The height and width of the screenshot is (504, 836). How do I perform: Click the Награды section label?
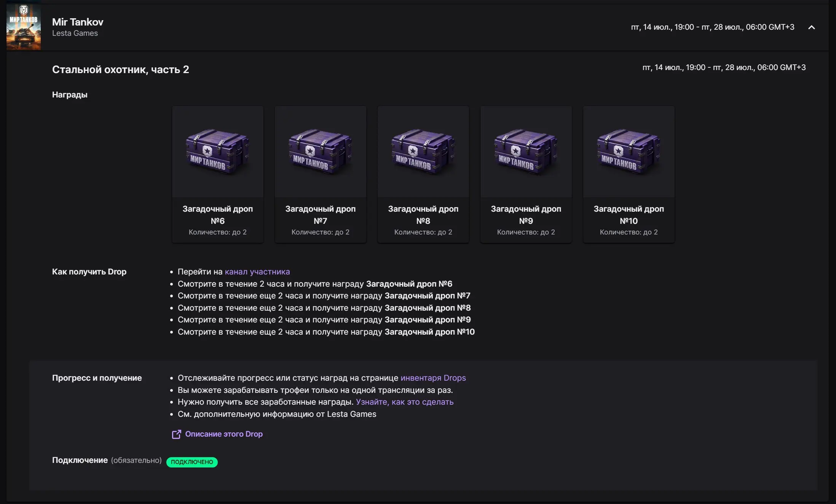pyautogui.click(x=70, y=95)
